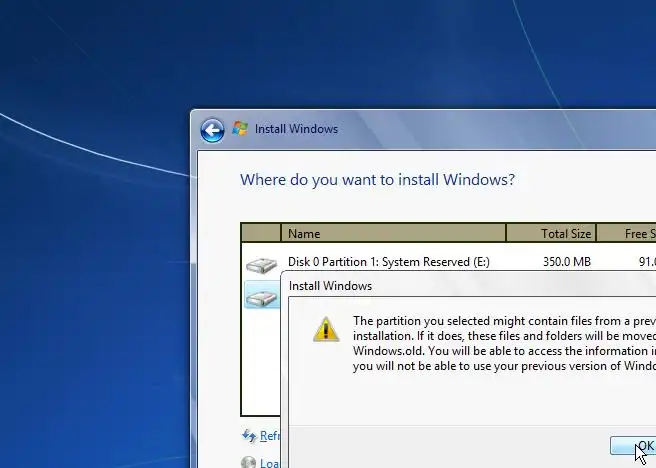Viewport: 656px width, 468px height.
Task: Click the blue back arrow button
Action: (212, 130)
